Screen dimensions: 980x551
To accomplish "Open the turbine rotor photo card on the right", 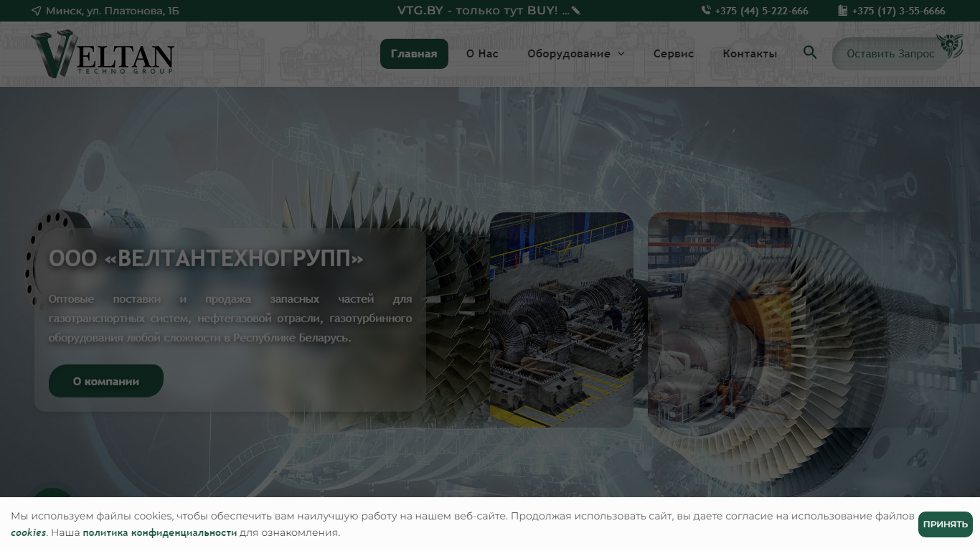I will point(720,320).
